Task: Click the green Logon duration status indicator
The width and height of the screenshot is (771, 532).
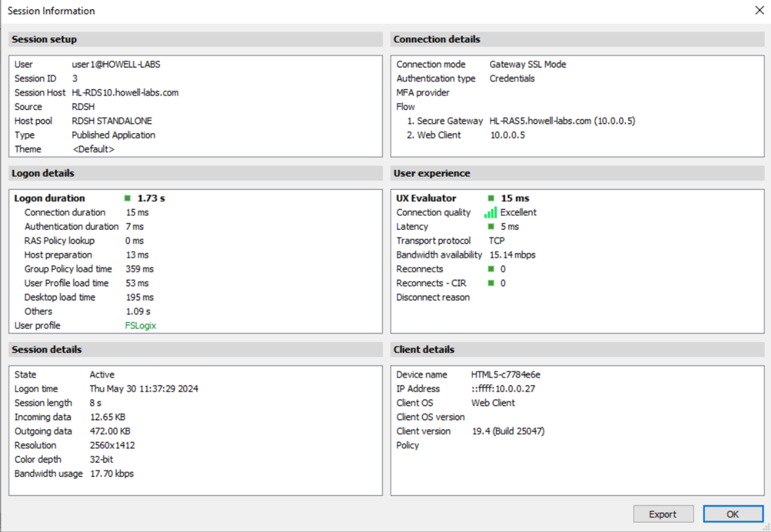Action: (x=127, y=198)
